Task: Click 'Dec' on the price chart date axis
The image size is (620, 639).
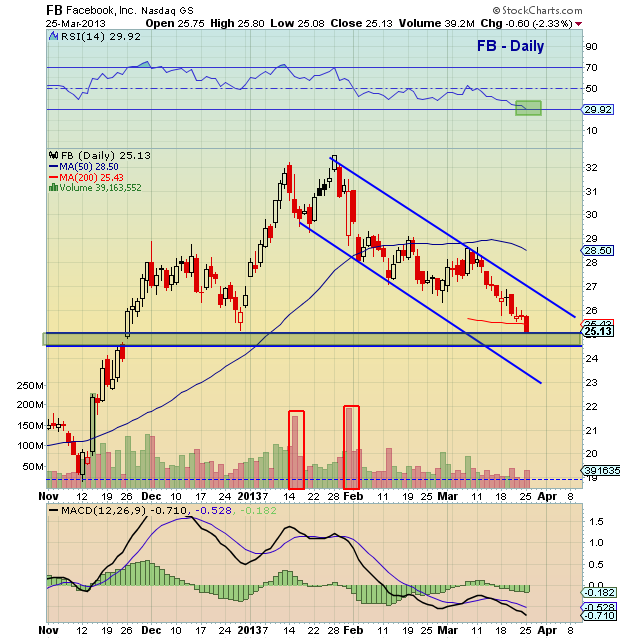Action: point(151,496)
